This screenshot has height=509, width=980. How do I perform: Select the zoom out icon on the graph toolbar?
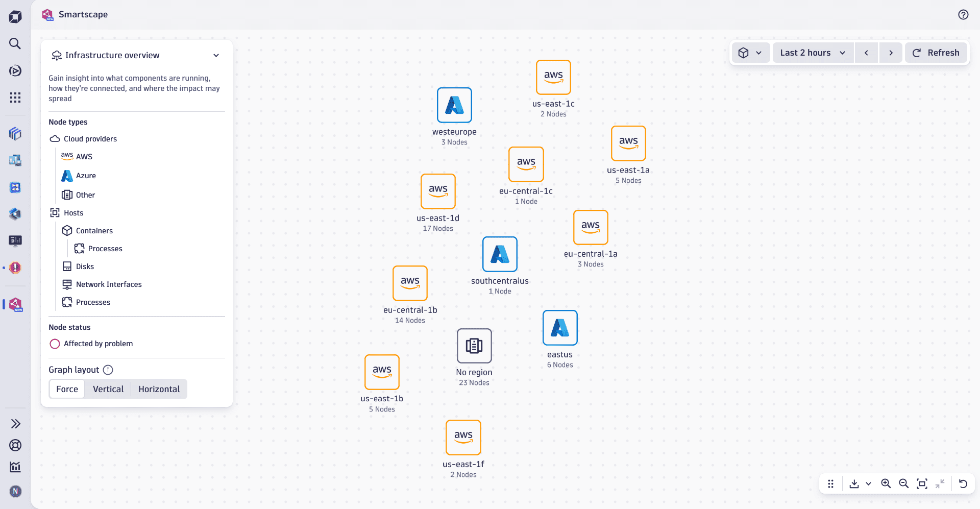coord(904,483)
